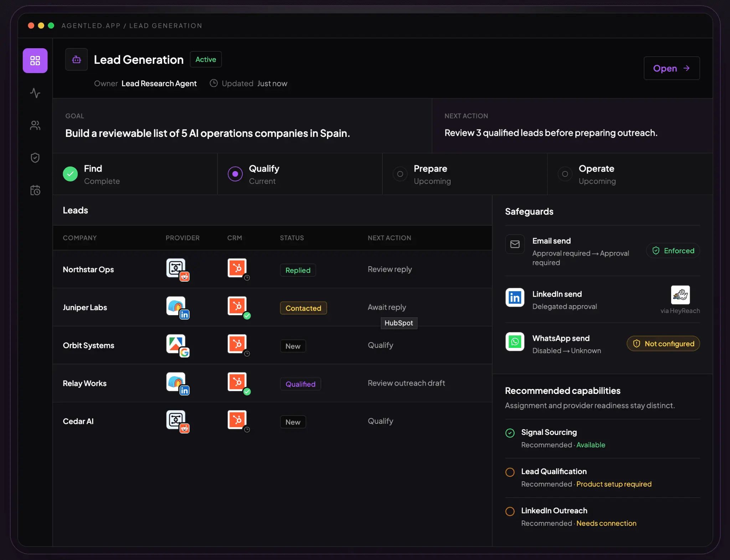Open the dashboard grid icon in sidebar
The height and width of the screenshot is (560, 730).
click(35, 61)
